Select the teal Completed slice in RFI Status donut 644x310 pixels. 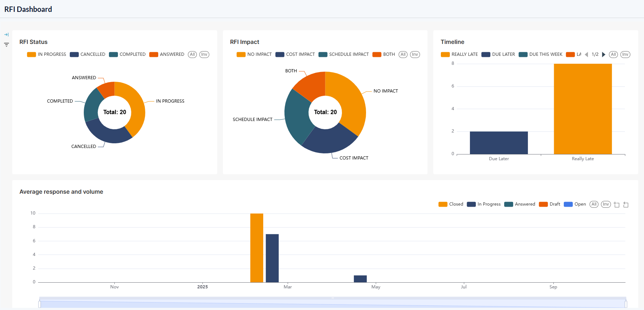point(92,105)
